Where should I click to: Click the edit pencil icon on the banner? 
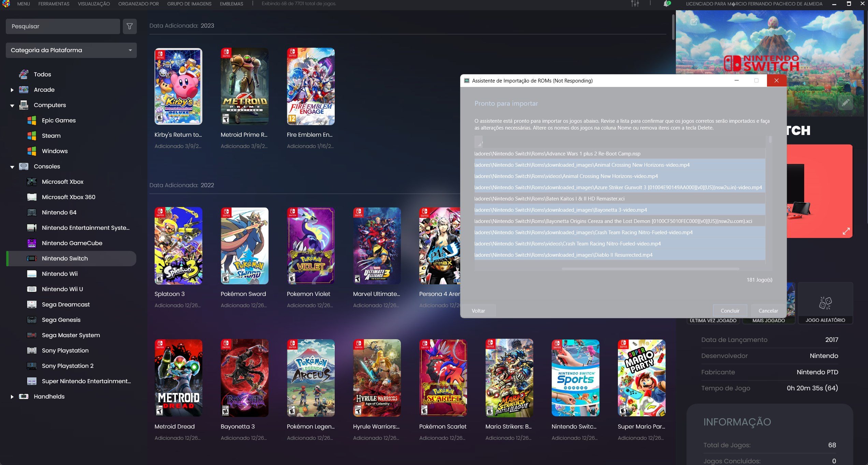845,103
